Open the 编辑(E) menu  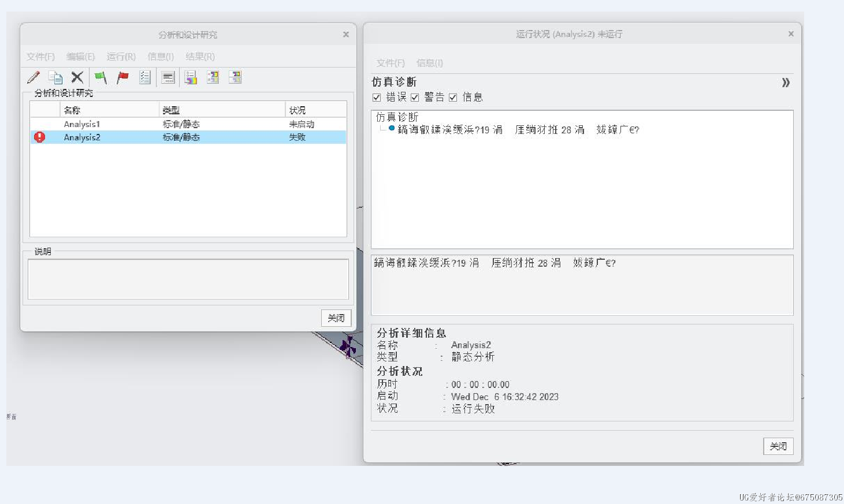pyautogui.click(x=80, y=57)
